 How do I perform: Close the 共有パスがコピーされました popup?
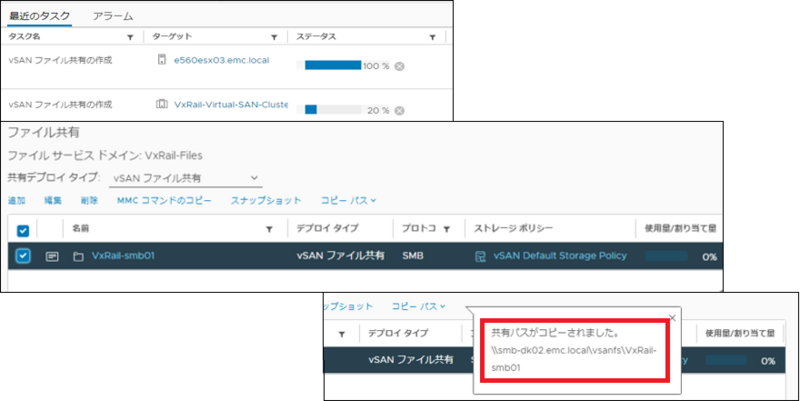point(672,318)
